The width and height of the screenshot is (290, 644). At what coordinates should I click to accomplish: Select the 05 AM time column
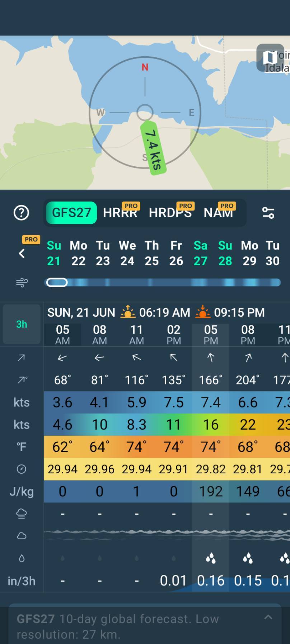coord(62,335)
